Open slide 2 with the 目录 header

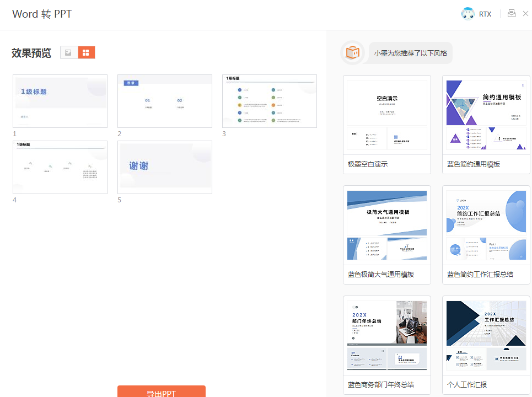[164, 101]
